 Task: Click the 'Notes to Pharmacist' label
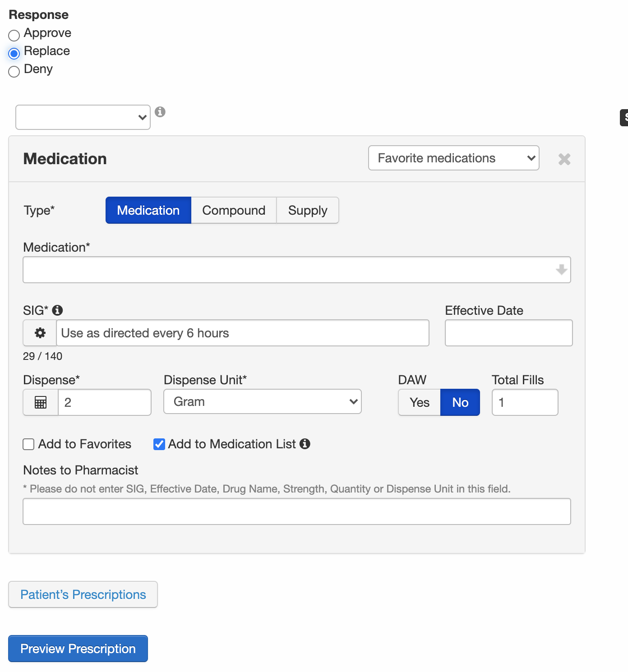click(x=81, y=470)
